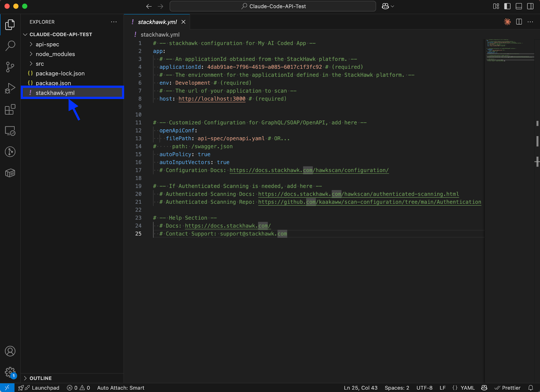
Task: Toggle the bottom panel
Action: [519, 6]
